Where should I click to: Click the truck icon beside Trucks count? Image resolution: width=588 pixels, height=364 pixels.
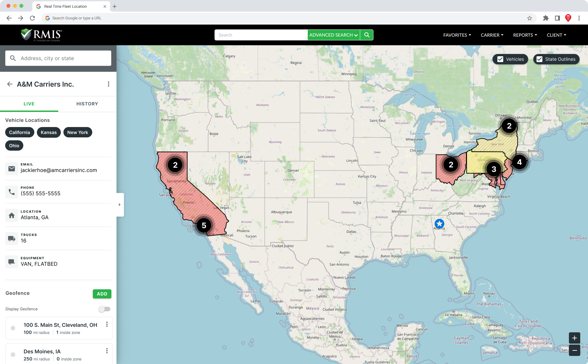point(12,238)
